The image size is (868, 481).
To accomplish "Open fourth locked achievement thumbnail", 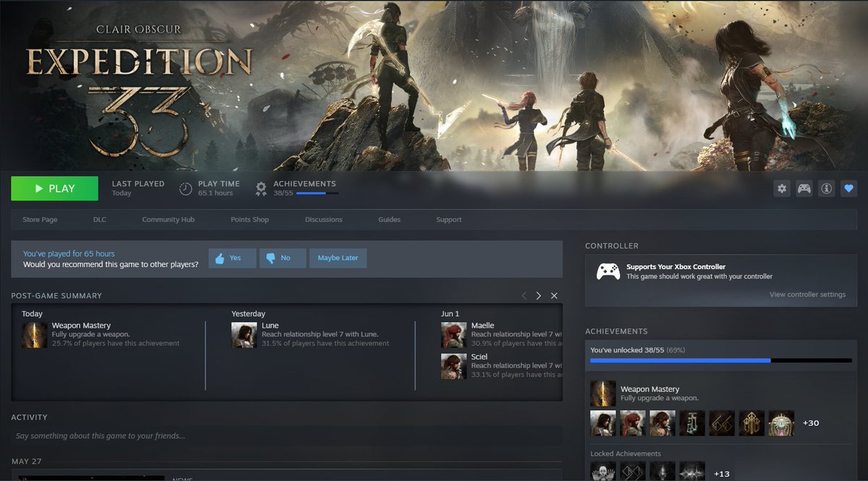I will click(692, 472).
